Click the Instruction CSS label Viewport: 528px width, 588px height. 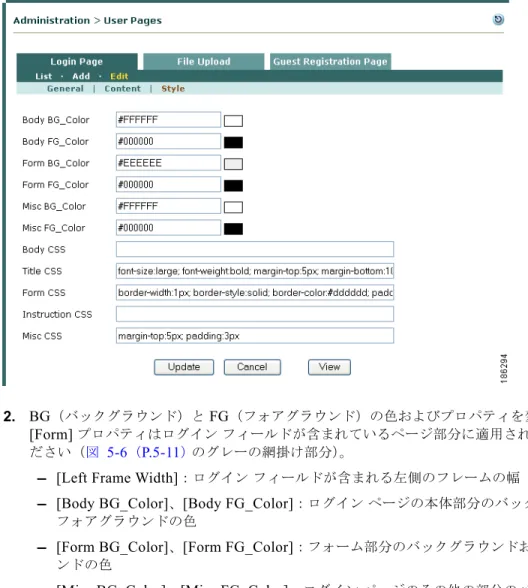pos(57,314)
